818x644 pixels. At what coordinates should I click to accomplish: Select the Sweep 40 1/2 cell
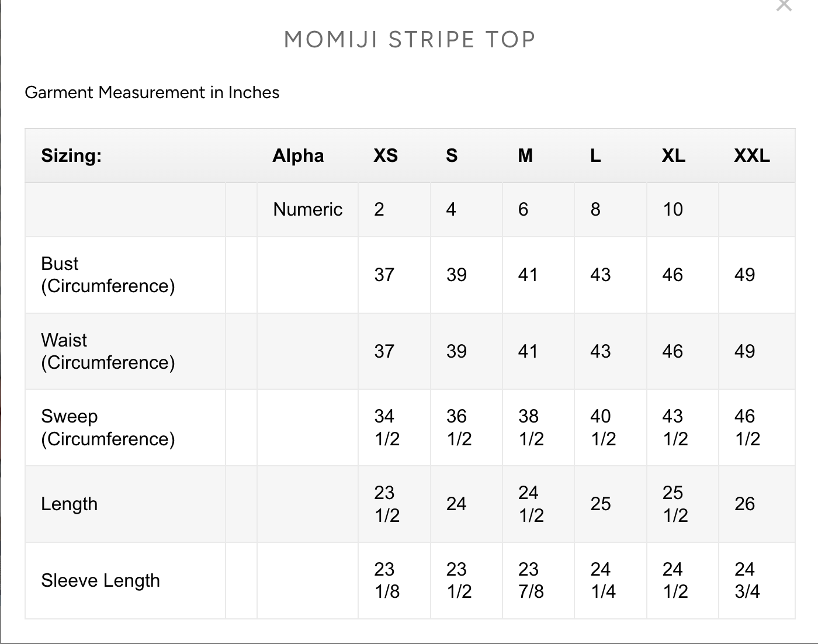(x=602, y=427)
